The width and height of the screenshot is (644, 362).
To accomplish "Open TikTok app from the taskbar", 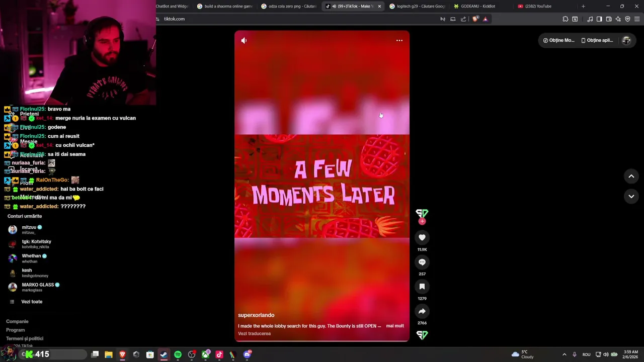I will pyautogui.click(x=219, y=354).
